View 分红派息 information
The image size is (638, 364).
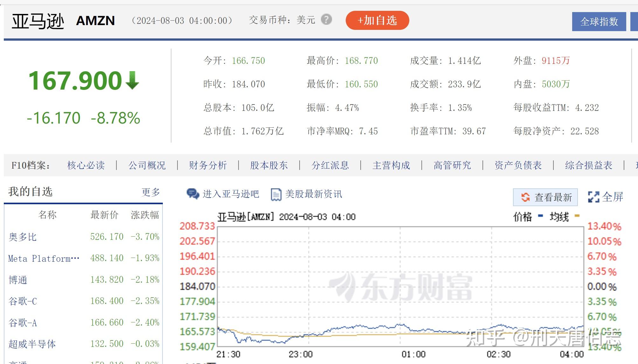point(330,165)
